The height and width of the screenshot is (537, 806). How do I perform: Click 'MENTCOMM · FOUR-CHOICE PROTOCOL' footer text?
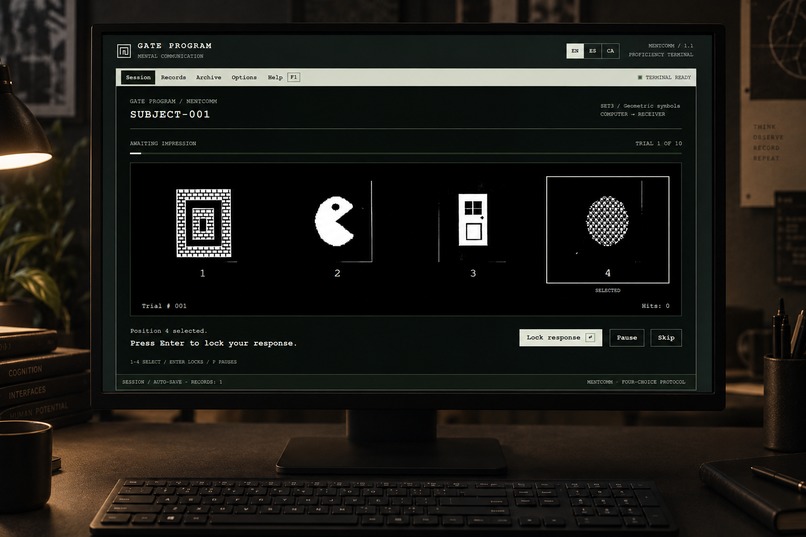coord(636,382)
